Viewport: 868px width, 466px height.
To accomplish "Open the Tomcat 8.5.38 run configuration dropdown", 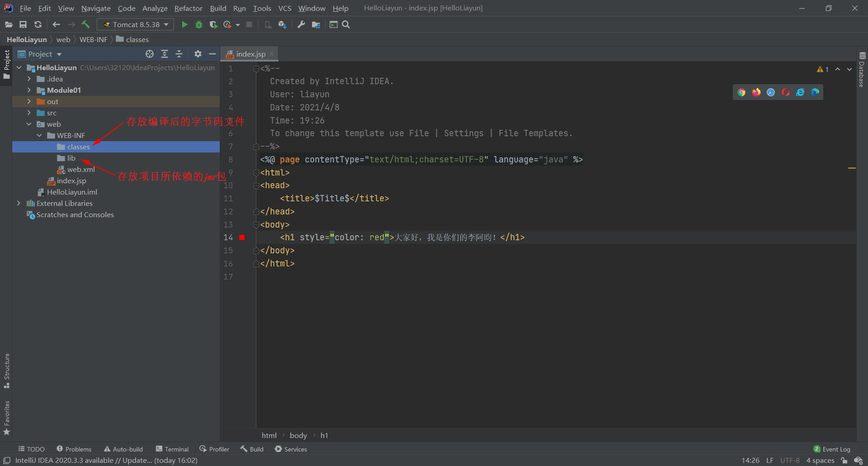I will tap(135, 24).
